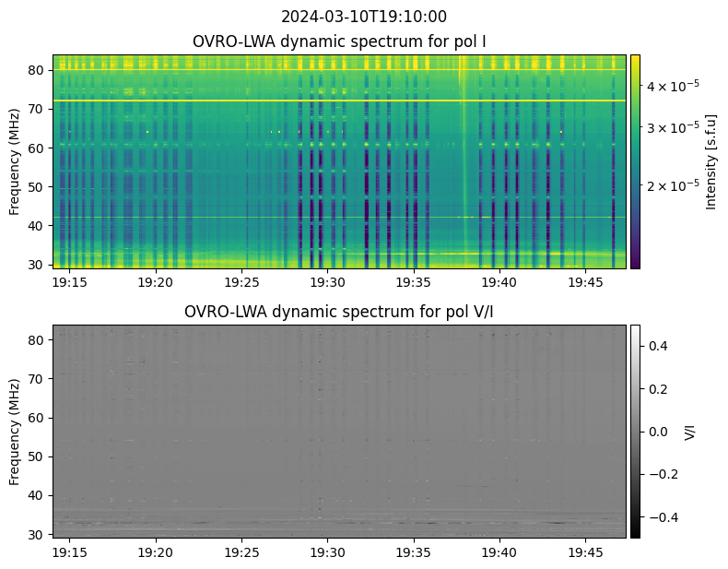Click the 19:20 time tick under bottom plot
Screen dimensions: 728x569
click(x=156, y=551)
